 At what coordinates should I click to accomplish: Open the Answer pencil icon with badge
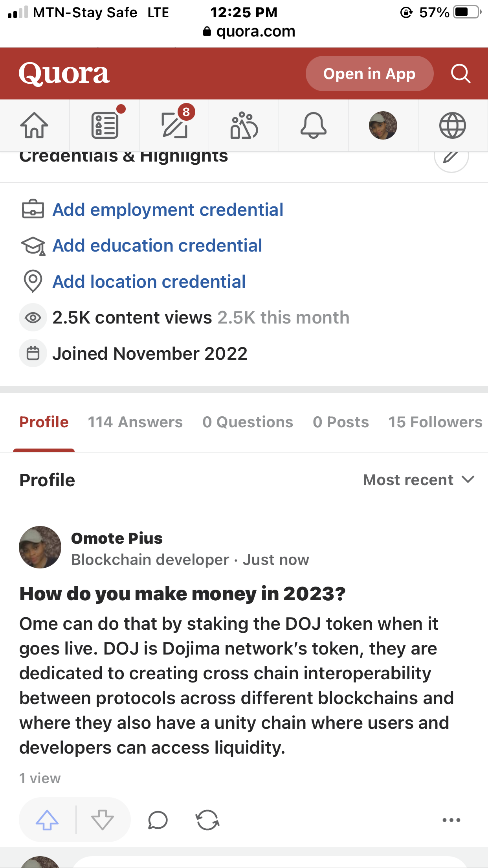click(174, 125)
